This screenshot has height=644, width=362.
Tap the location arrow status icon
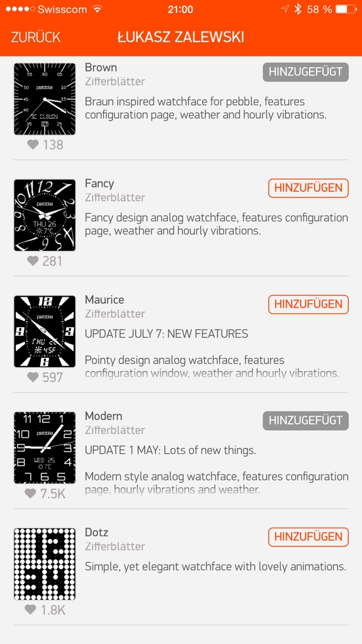[x=285, y=9]
